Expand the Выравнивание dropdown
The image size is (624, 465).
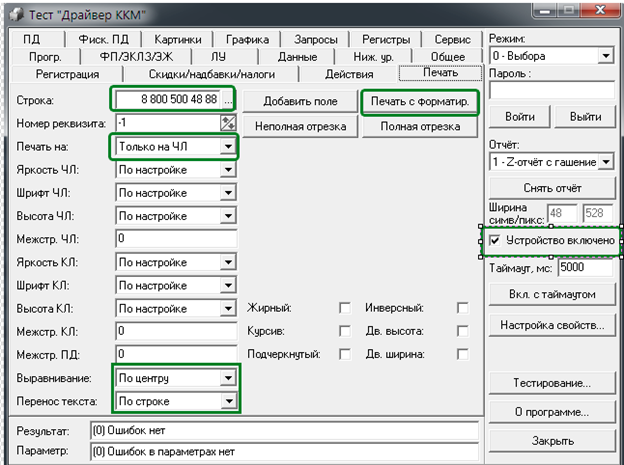coord(229,378)
